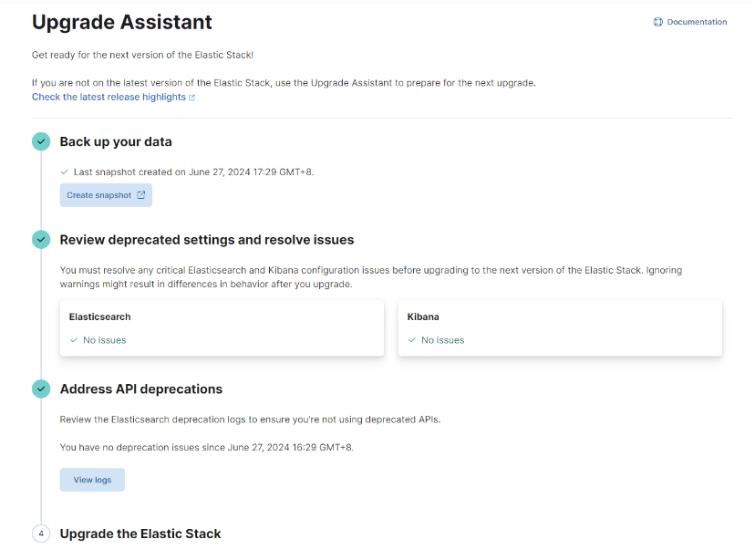The image size is (755, 560).
Task: Select the Back up your data step checkmark
Action: click(x=41, y=141)
